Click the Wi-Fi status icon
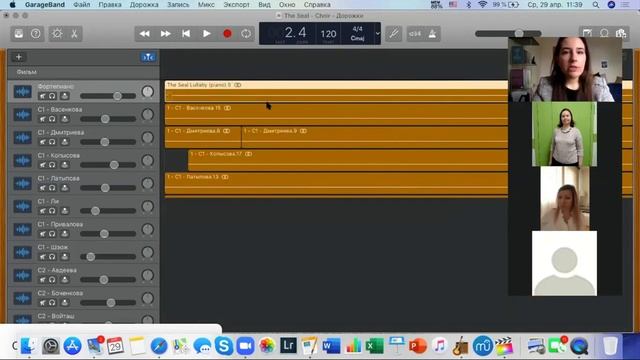Viewport: 640px width, 360px height. click(483, 4)
